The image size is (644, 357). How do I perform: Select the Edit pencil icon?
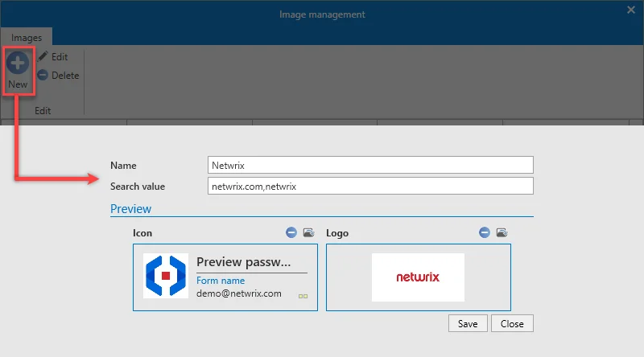click(x=43, y=56)
